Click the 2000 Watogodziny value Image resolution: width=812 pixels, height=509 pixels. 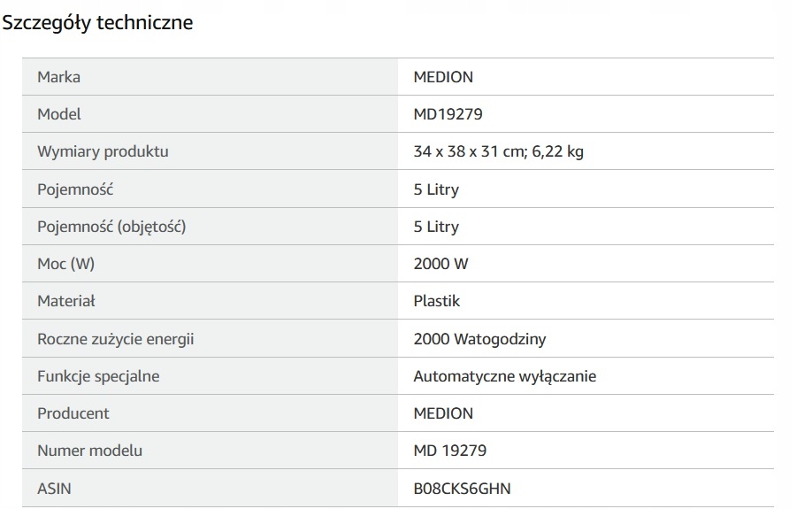479,339
